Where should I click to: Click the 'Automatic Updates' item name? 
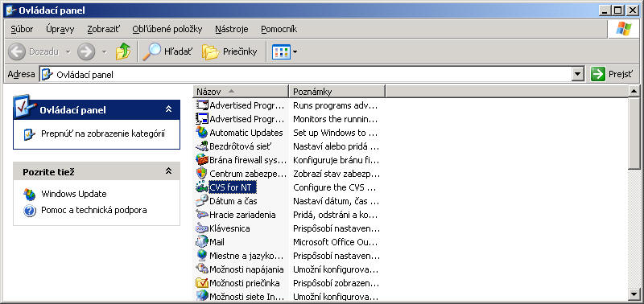tap(246, 133)
